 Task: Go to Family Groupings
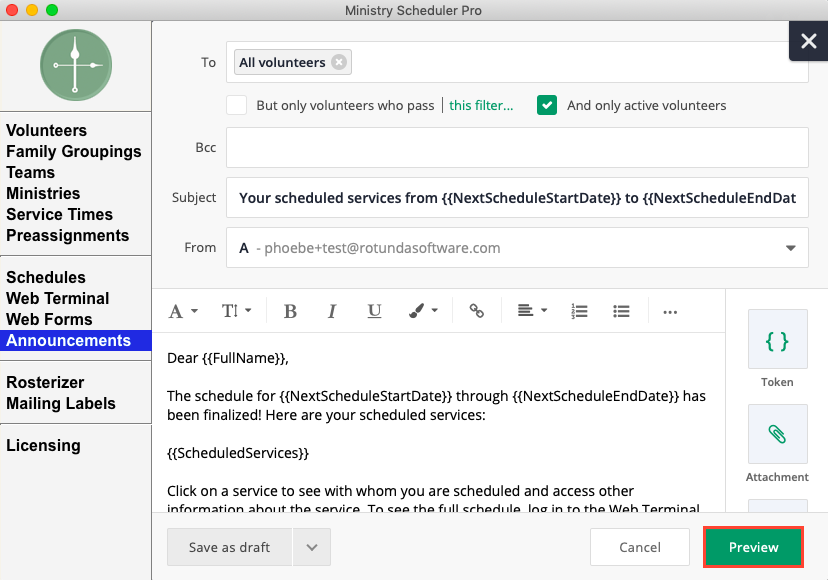pyautogui.click(x=73, y=152)
